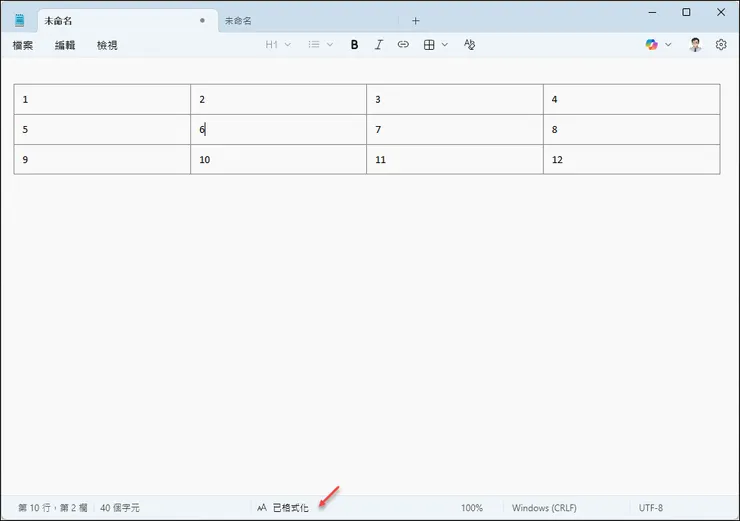Click table cell containing 10

(x=278, y=160)
